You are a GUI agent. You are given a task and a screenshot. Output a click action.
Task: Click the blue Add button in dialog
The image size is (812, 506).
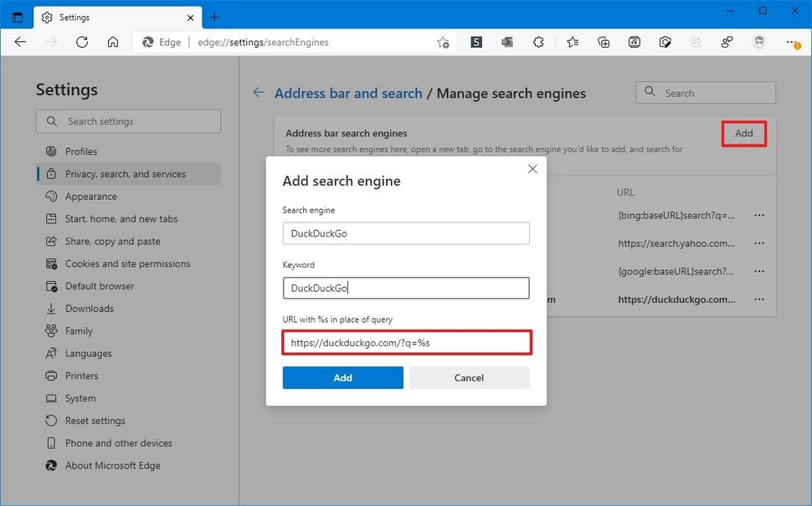point(342,377)
